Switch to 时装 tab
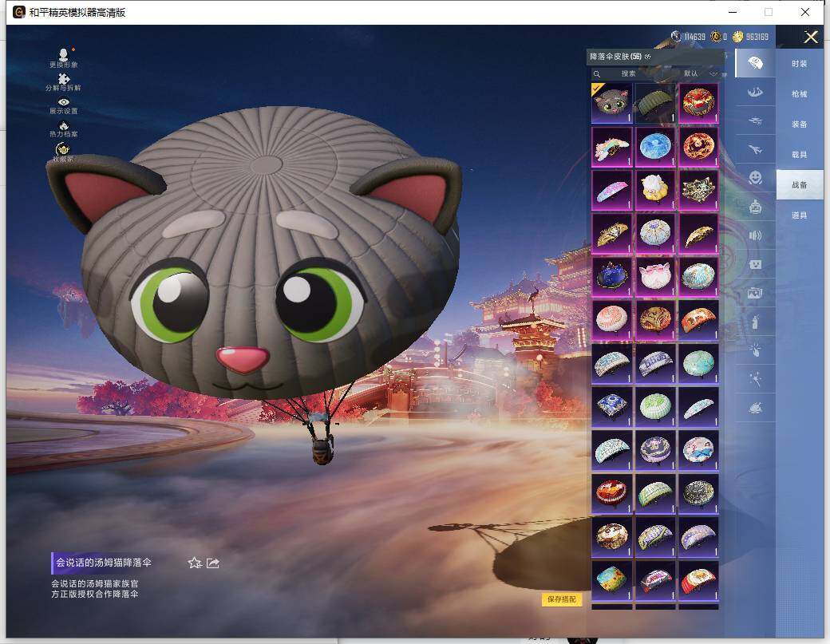The width and height of the screenshot is (830, 644). [x=800, y=64]
